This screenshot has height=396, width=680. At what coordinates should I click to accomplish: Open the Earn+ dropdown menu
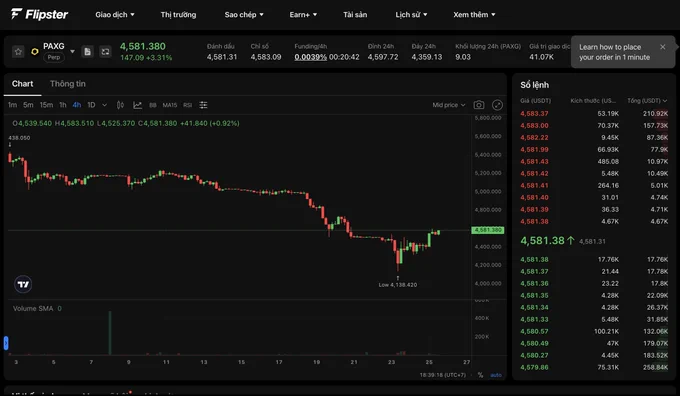coord(303,15)
